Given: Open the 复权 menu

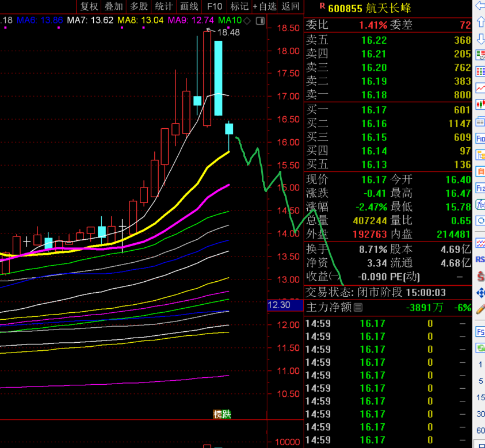Looking at the screenshot, I should (89, 6).
